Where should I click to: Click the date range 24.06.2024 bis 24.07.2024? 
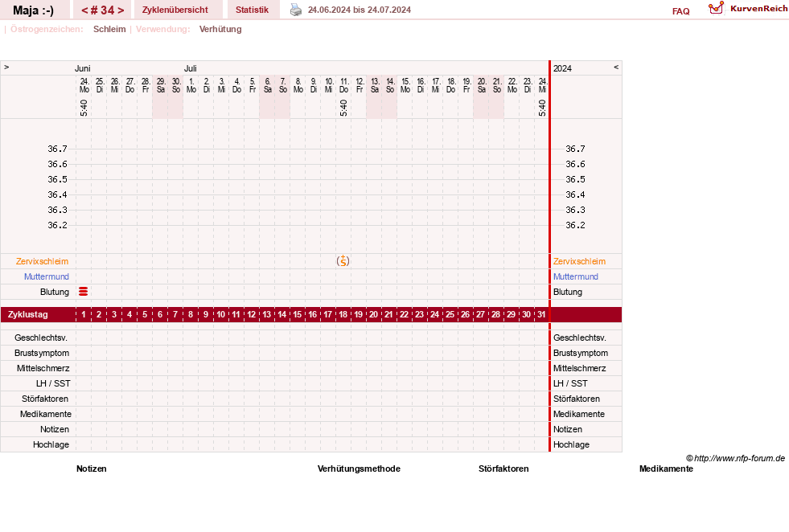click(360, 10)
